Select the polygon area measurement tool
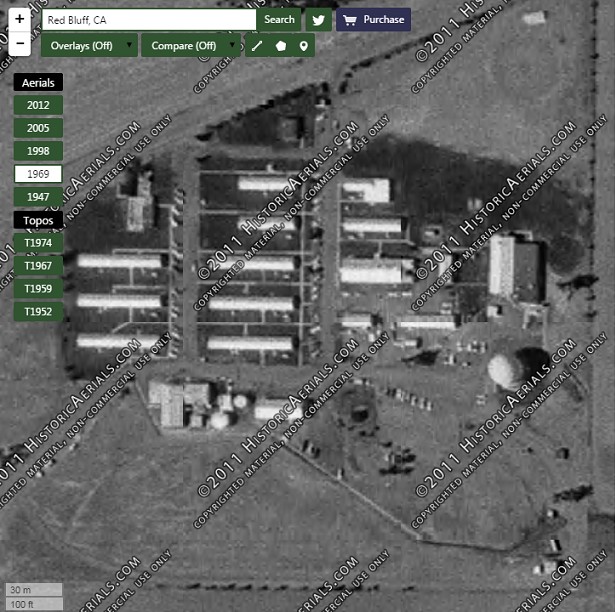615x612 pixels. (x=280, y=46)
